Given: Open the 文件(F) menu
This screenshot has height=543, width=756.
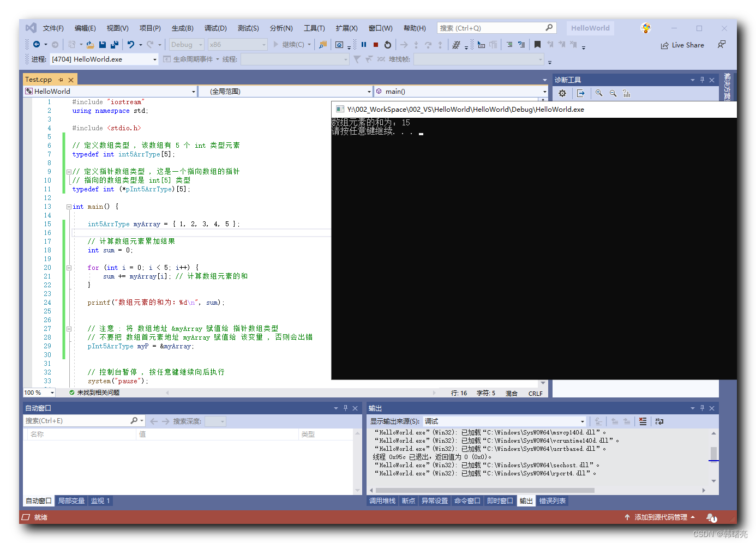Looking at the screenshot, I should 53,28.
